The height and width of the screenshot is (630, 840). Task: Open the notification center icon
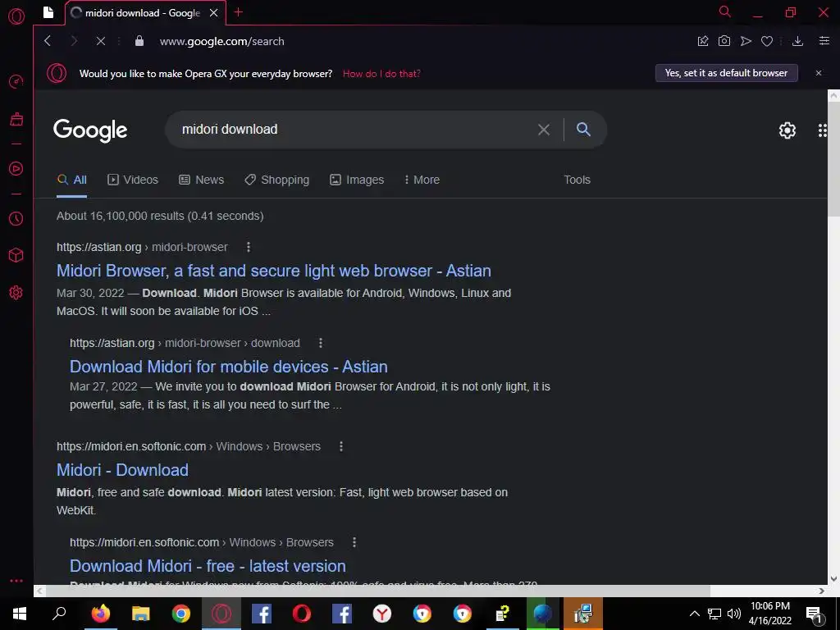pyautogui.click(x=815, y=615)
